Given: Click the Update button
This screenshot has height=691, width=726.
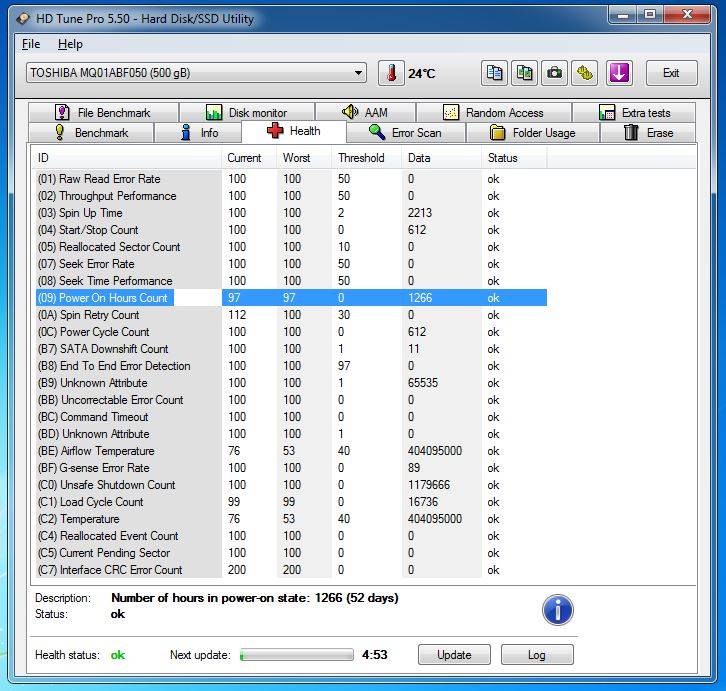Looking at the screenshot, I should [x=454, y=655].
